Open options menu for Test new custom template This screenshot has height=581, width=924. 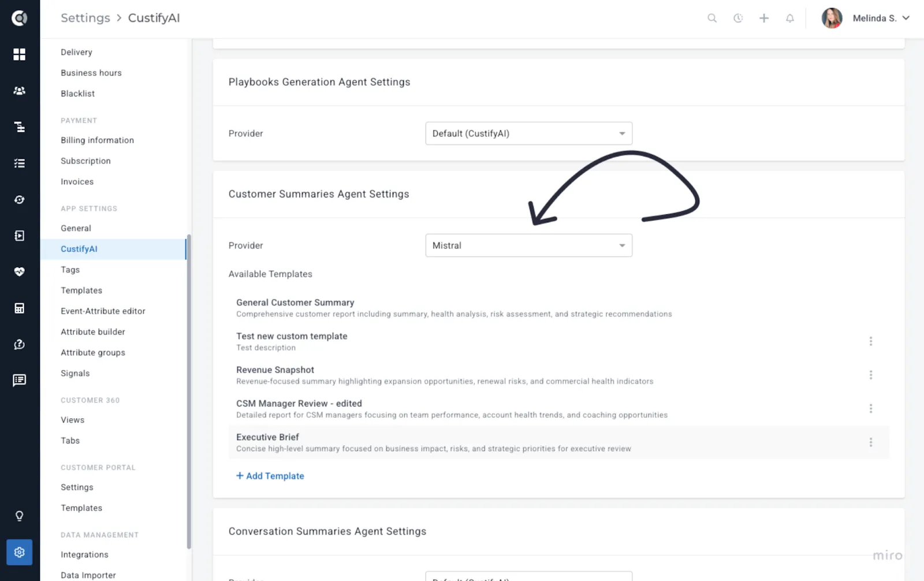coord(871,341)
